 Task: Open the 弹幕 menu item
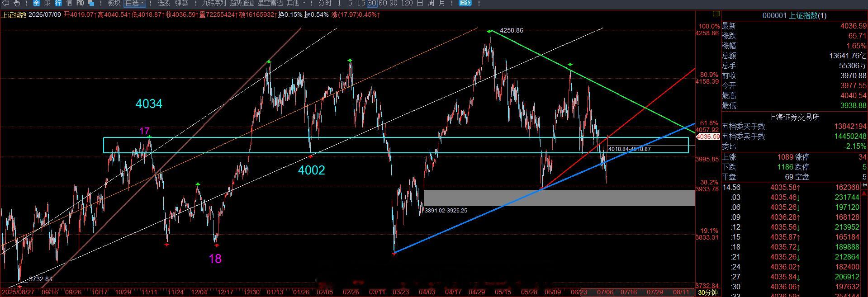tap(181, 3)
